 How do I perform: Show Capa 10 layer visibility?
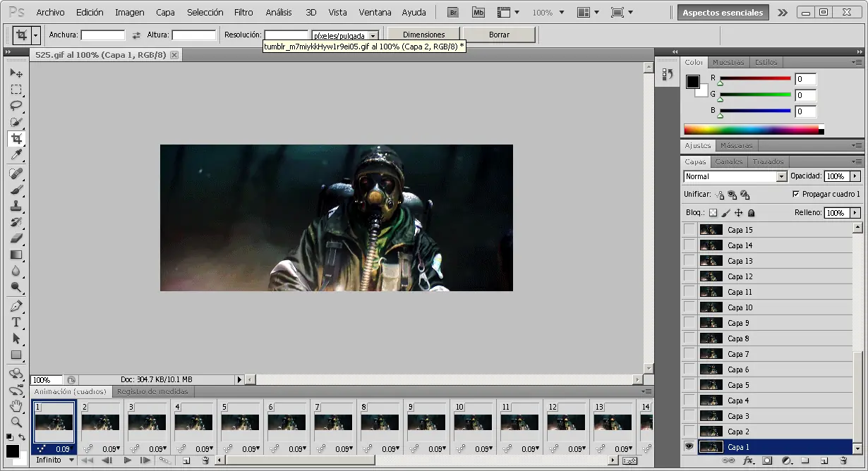click(689, 307)
